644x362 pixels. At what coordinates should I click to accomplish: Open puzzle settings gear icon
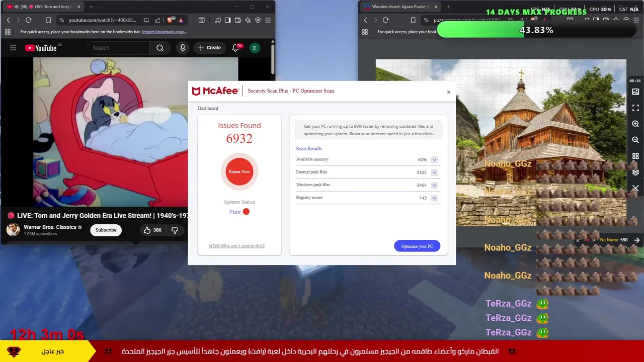(635, 172)
